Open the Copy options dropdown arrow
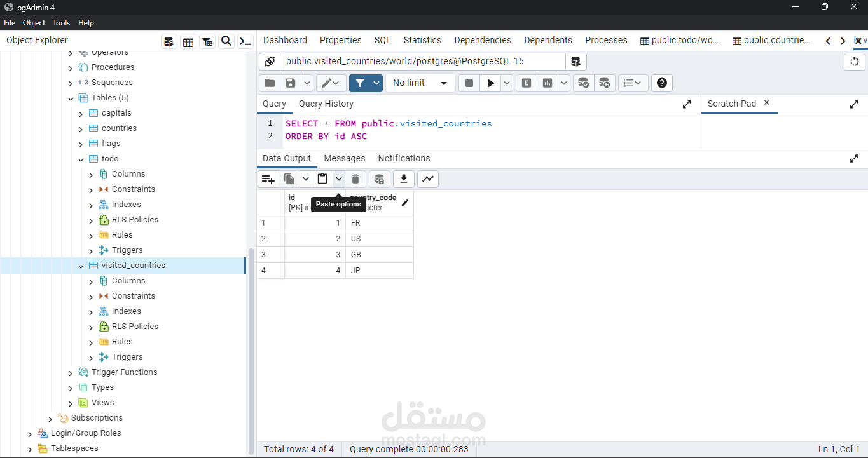 pos(306,179)
